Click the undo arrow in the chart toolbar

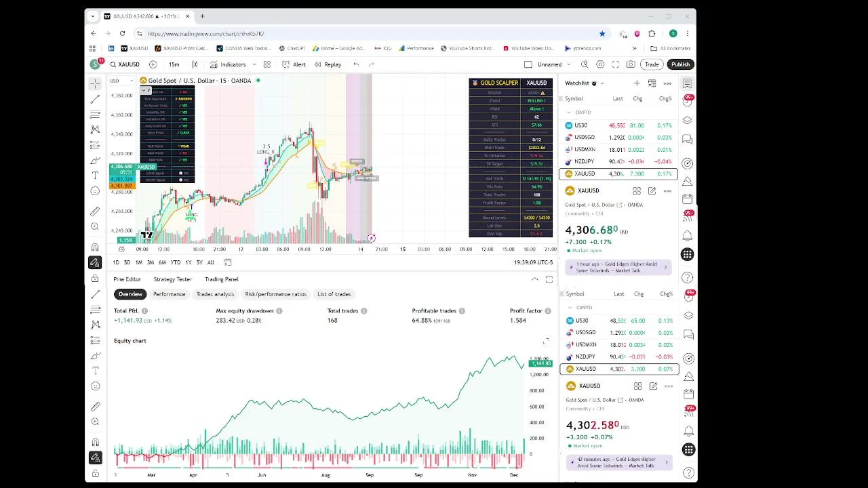(356, 64)
